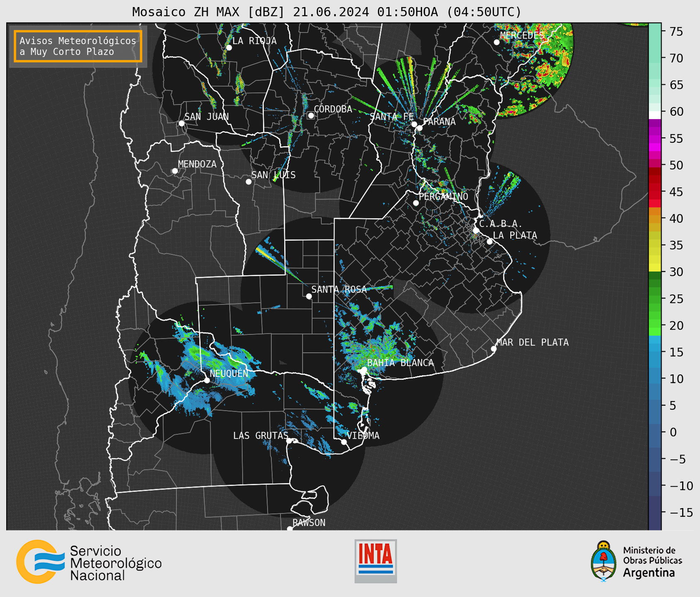Click the CÓRDOBA city marker
Image resolution: width=700 pixels, height=597 pixels.
(x=311, y=115)
